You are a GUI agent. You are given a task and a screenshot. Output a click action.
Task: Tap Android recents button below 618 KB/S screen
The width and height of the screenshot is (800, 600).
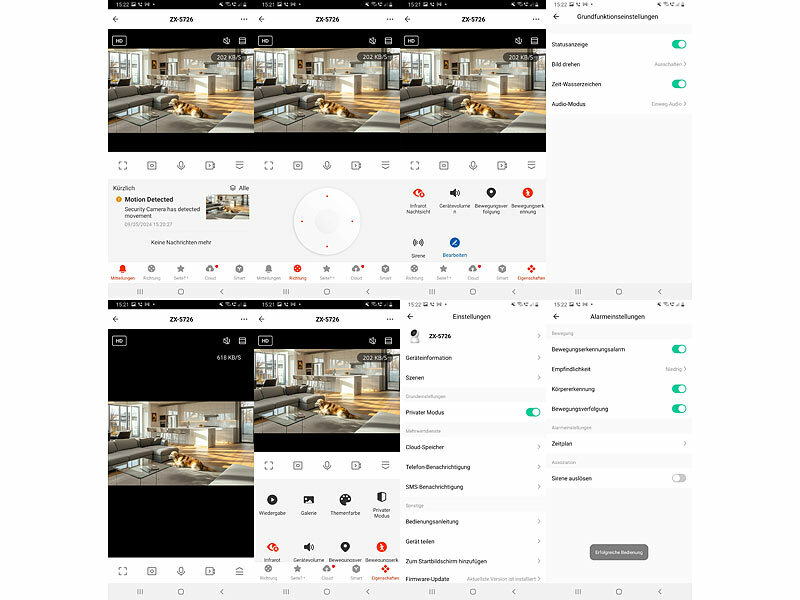[x=140, y=592]
